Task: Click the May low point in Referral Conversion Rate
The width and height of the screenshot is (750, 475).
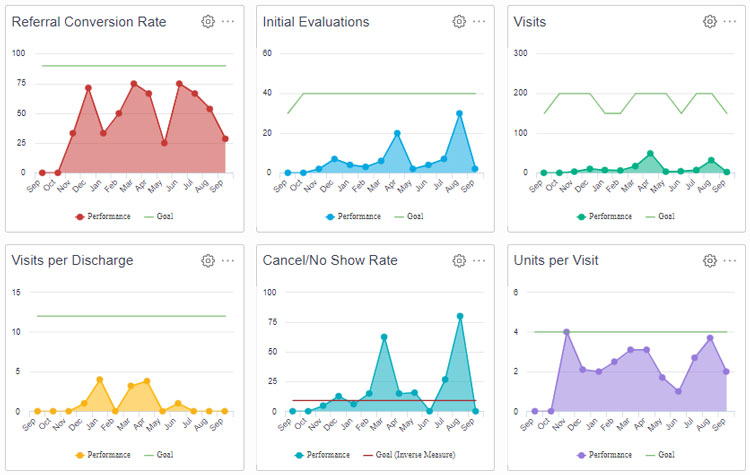Action: 164,143
